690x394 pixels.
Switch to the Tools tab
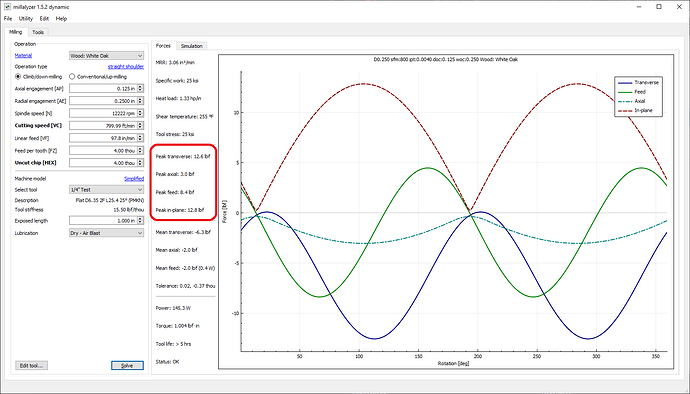click(x=38, y=32)
